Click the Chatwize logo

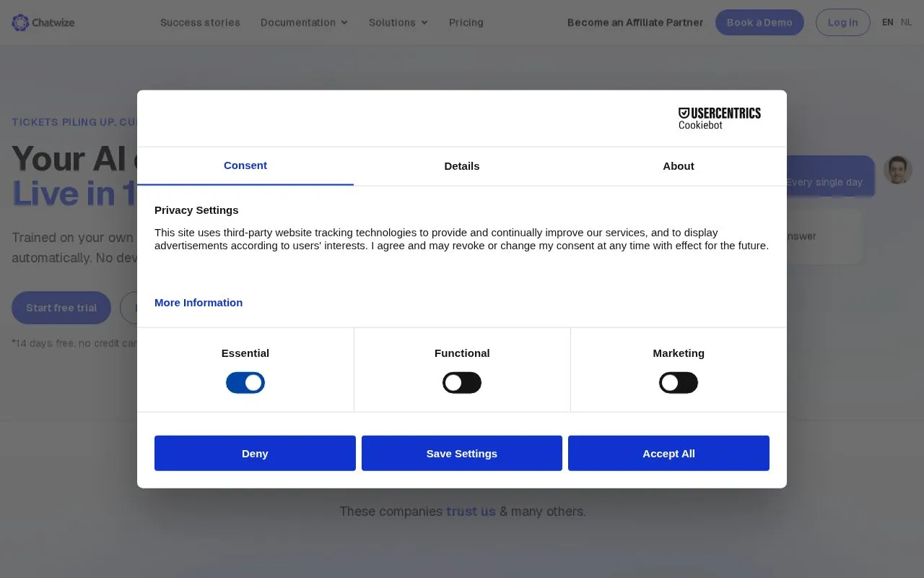(43, 22)
